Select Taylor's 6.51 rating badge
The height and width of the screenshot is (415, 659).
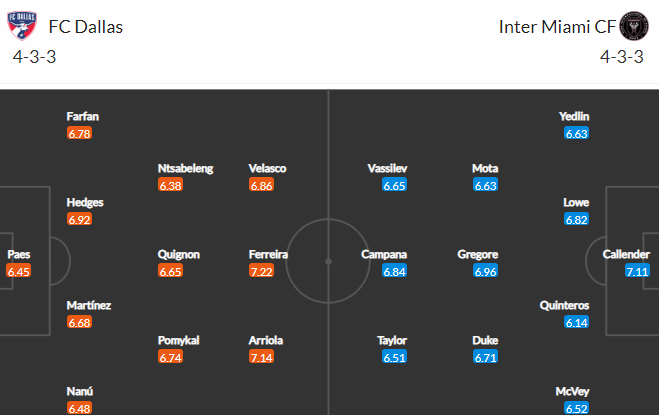point(394,357)
